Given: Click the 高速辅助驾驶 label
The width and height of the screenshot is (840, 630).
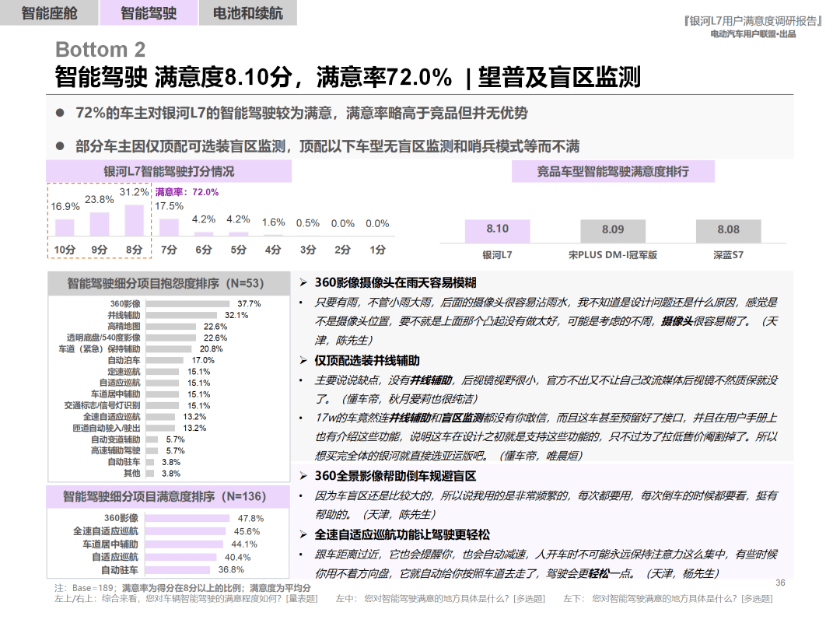Looking at the screenshot, I should (x=115, y=450).
